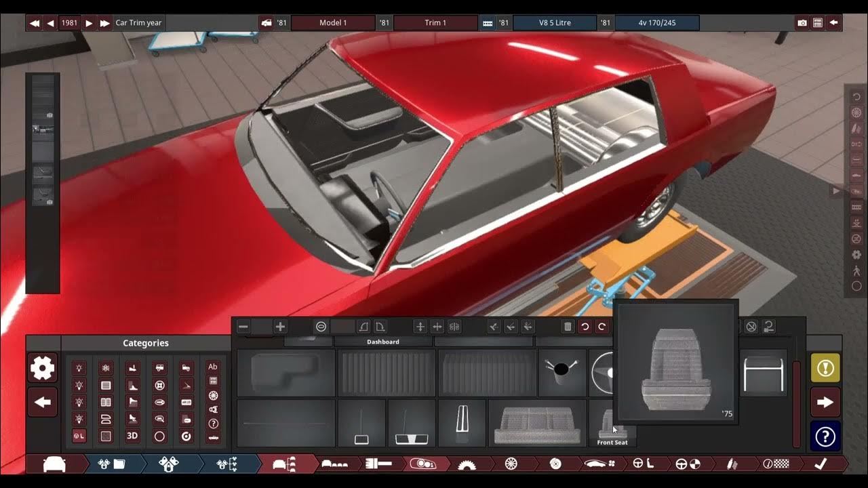Choose the three-seat rear bench thumbnail
The image size is (868, 488).
pos(537,423)
